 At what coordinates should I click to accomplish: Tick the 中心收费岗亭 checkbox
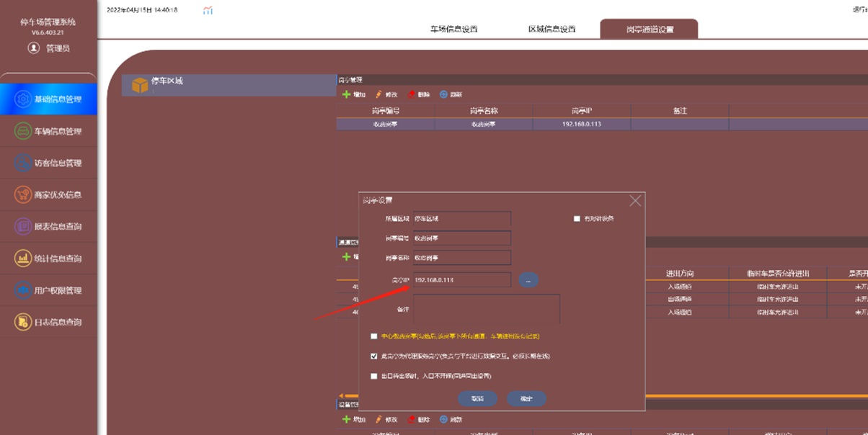pos(373,336)
